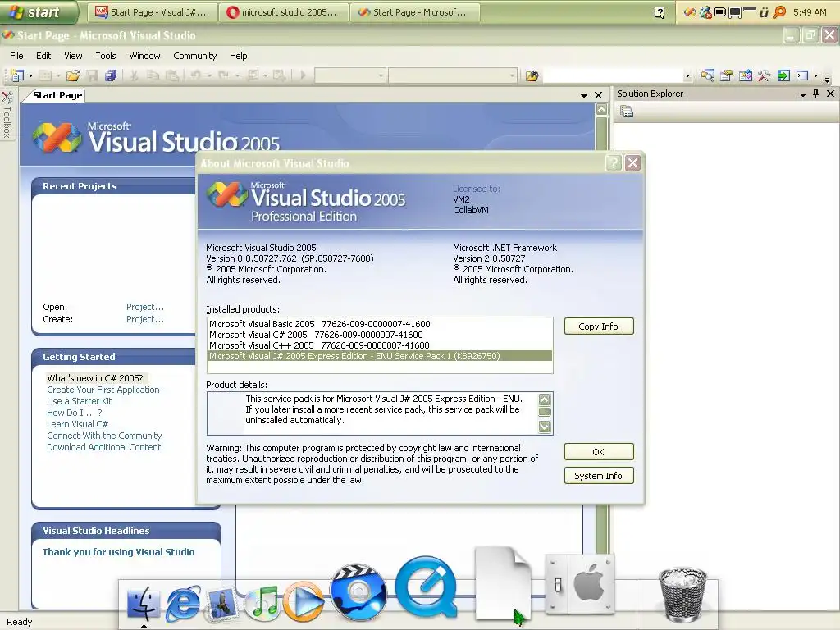840x630 pixels.
Task: Click the System Info button
Action: tap(598, 475)
